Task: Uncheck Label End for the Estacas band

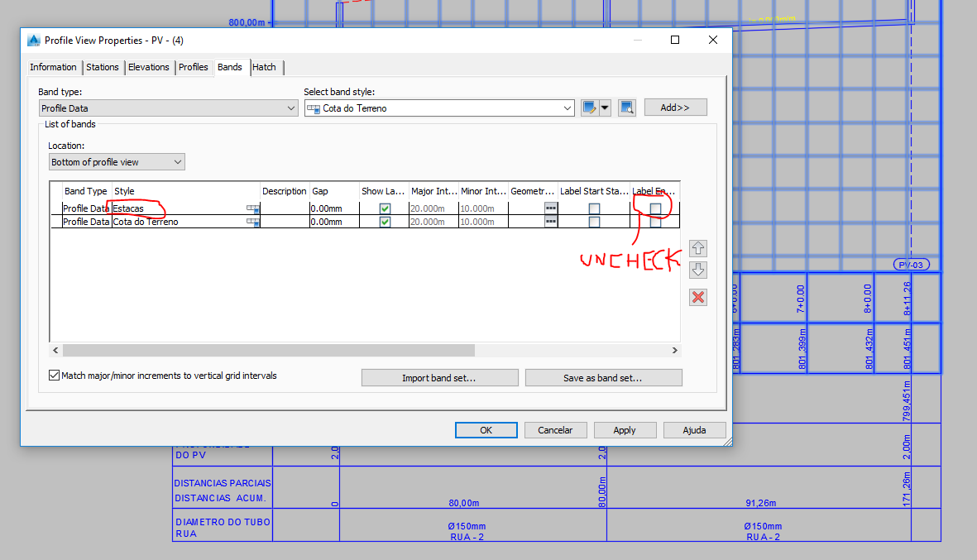Action: pos(653,208)
